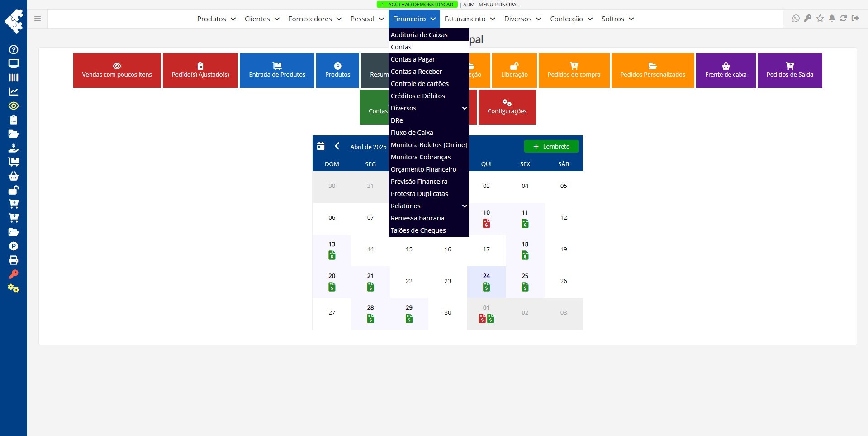Image resolution: width=868 pixels, height=436 pixels.
Task: Click the calendar icon in calendar header
Action: click(321, 146)
